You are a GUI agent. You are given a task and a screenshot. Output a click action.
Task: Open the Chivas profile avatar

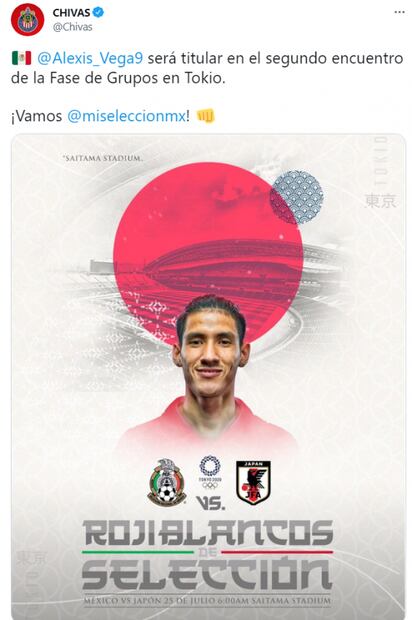[27, 19]
